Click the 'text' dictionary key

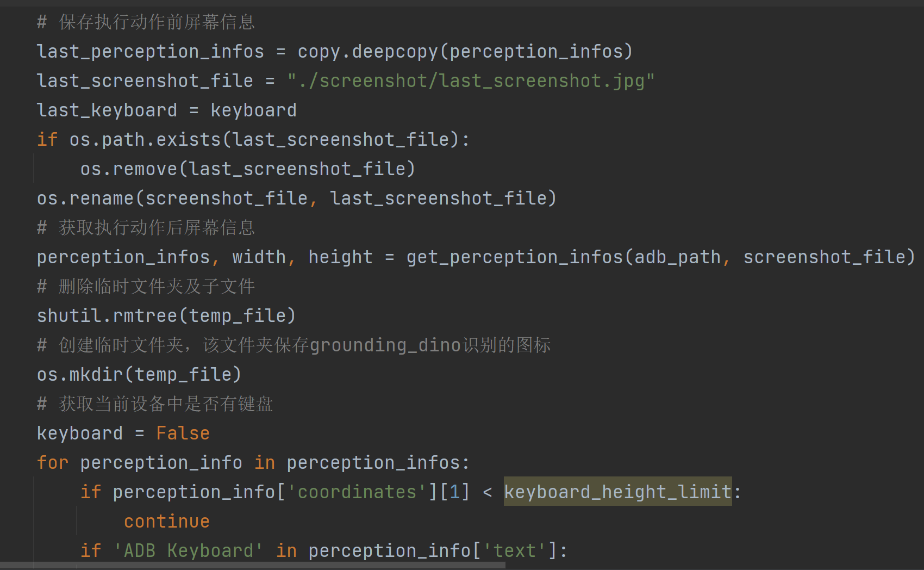pyautogui.click(x=514, y=550)
